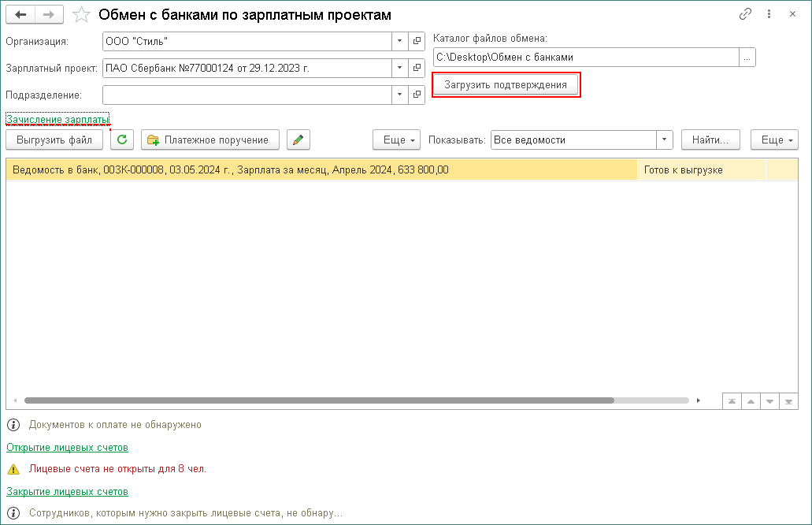The image size is (812, 525).
Task: Click the Готов к выгрузке status cell
Action: tap(701, 170)
